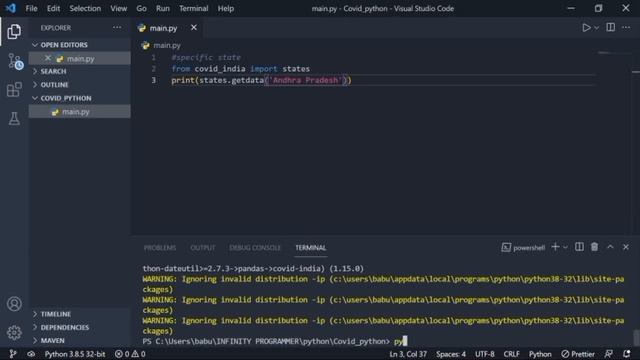Open the Selection menu

tap(85, 8)
